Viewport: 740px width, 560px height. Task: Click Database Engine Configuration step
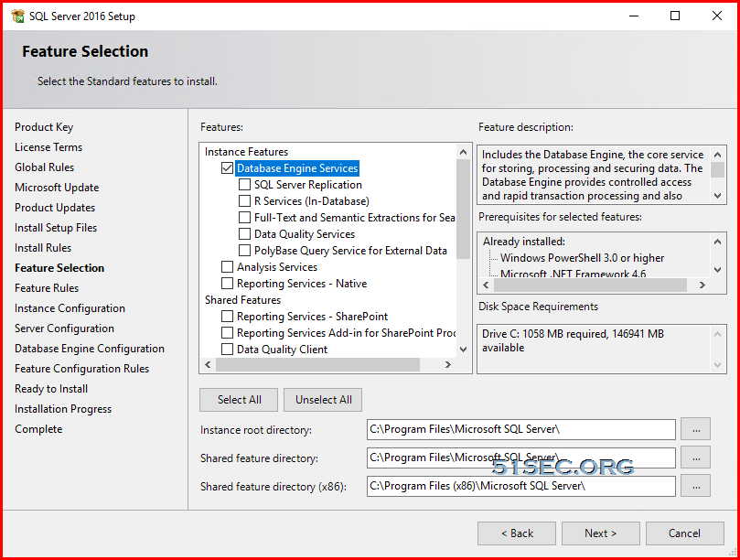click(90, 349)
